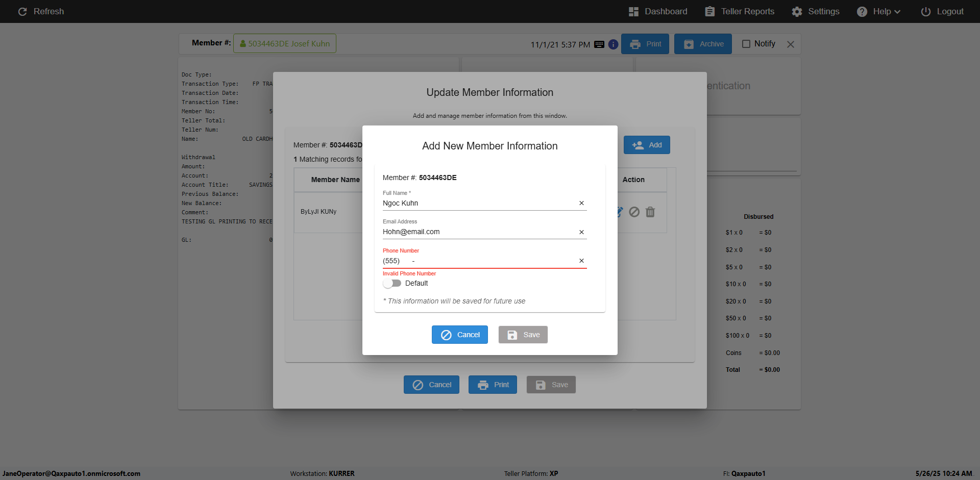Edit the ByLyJI KUNy member record

620,212
